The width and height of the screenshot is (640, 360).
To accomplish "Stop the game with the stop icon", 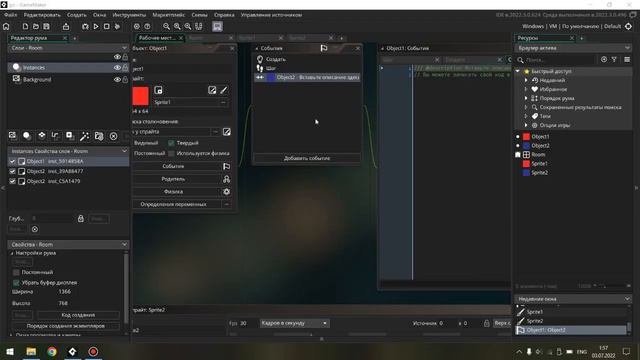I will click(107, 27).
